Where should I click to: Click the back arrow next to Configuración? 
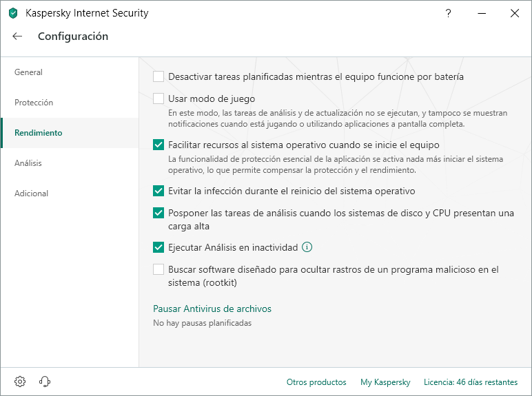coord(17,37)
